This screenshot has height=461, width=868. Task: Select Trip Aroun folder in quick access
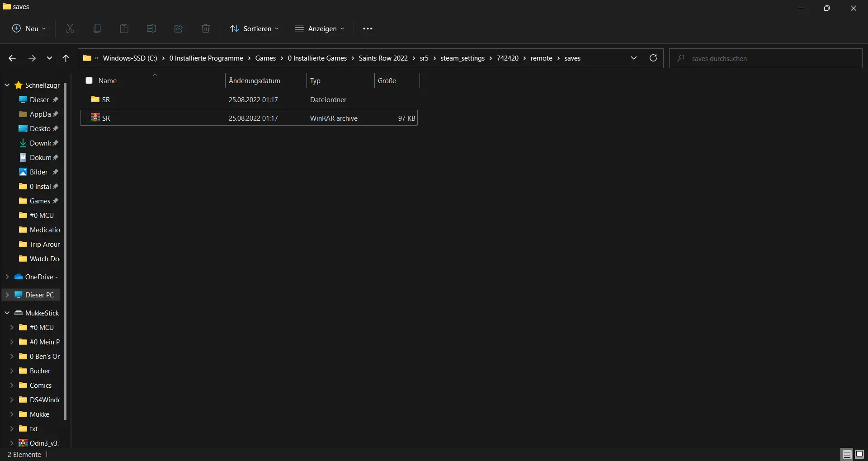click(39, 244)
